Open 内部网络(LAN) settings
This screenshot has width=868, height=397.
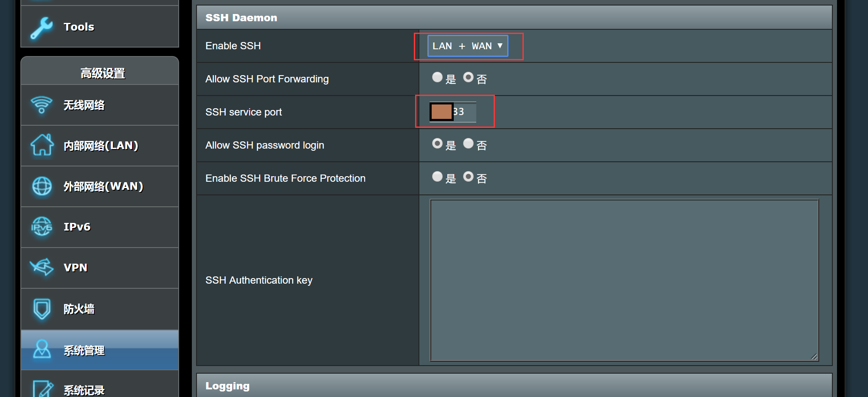(101, 145)
